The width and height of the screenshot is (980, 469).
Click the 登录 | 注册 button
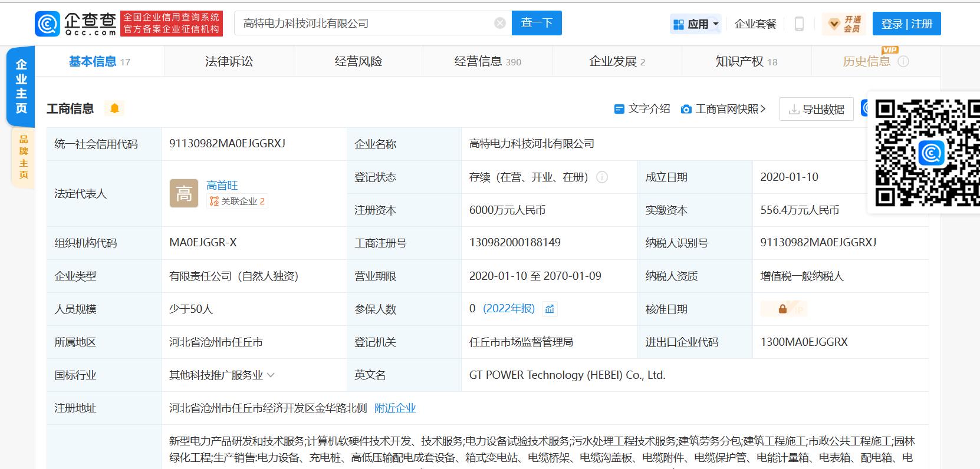[906, 24]
